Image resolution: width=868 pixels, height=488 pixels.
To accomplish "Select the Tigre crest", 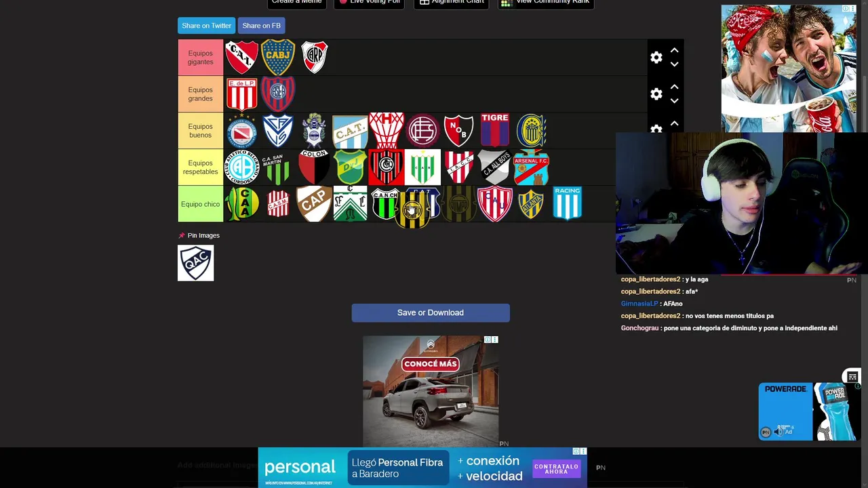I will [495, 130].
